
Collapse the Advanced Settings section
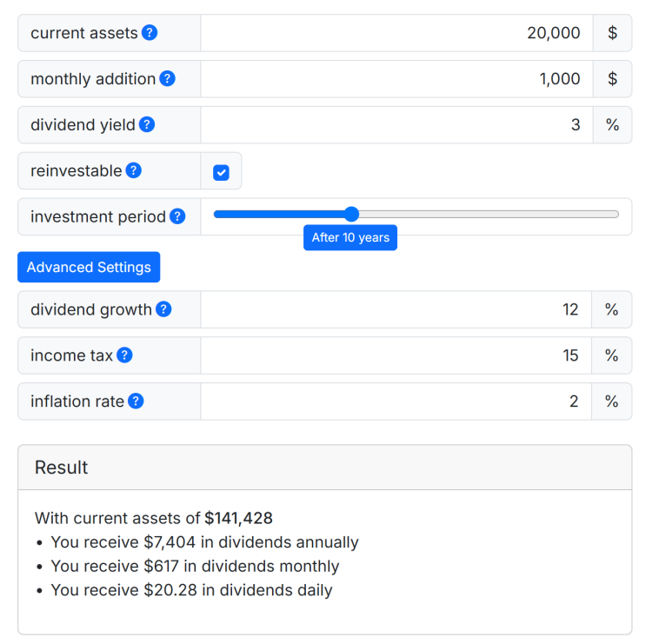coord(89,268)
